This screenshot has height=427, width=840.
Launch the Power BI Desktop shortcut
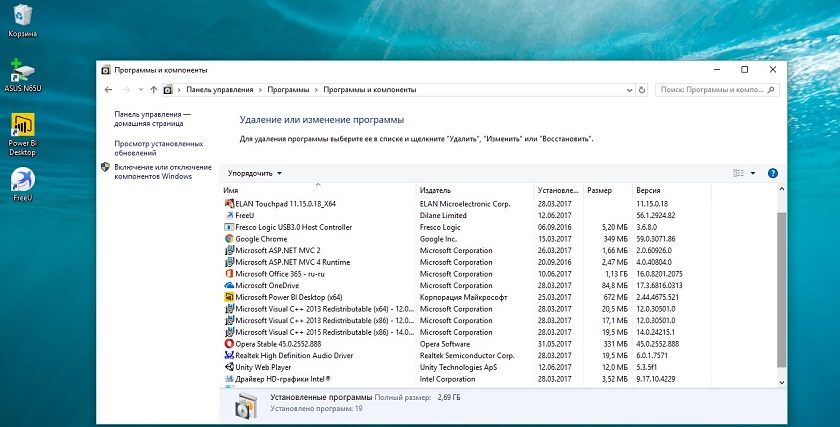click(22, 134)
